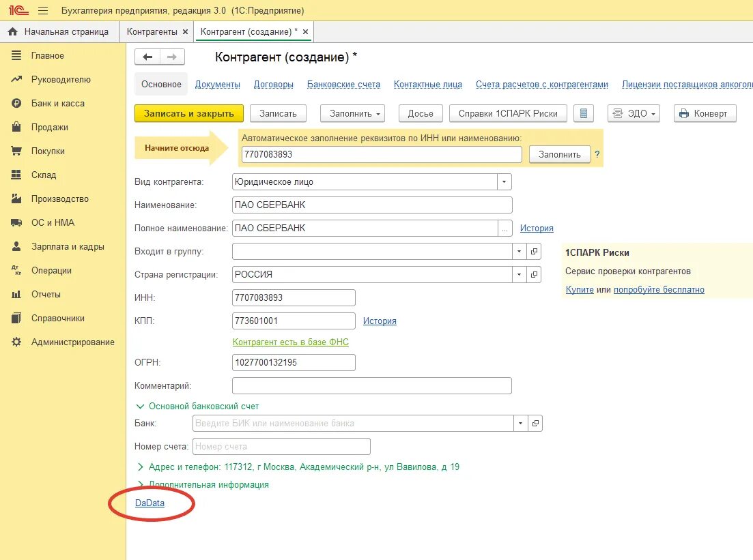Click Заполнить button next to the auto-fill field
The height and width of the screenshot is (560, 753).
pos(560,155)
